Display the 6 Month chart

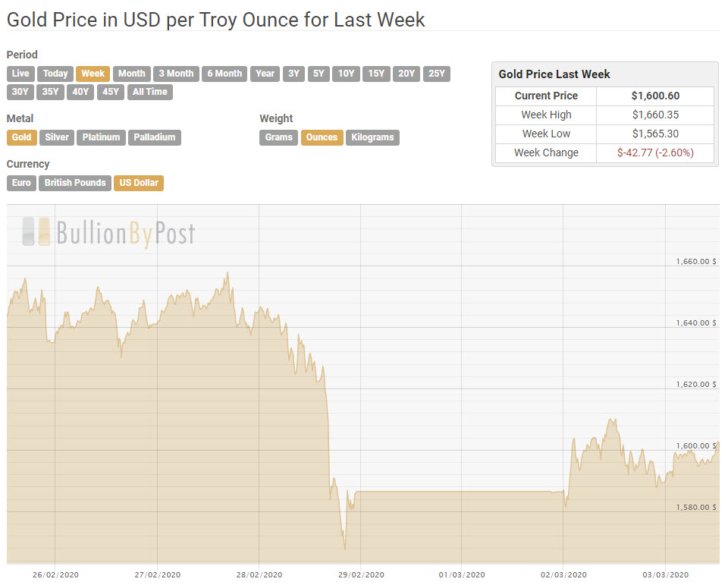tap(224, 74)
